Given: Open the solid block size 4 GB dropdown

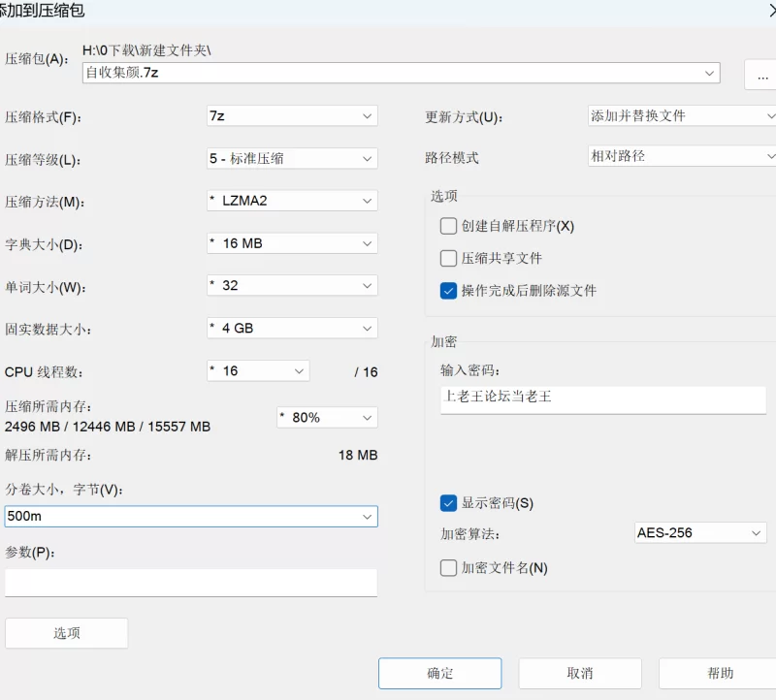Looking at the screenshot, I should pos(292,328).
